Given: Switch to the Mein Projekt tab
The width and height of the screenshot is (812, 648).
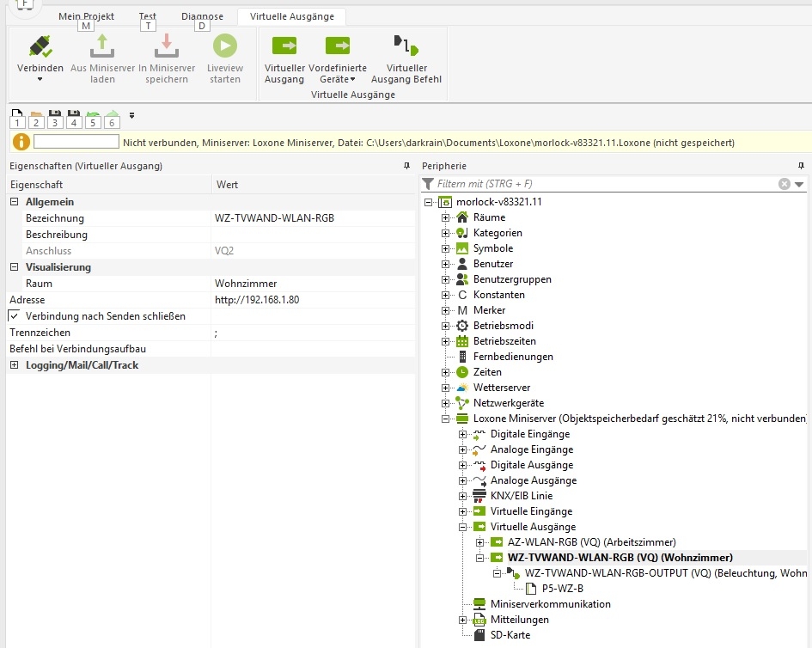Looking at the screenshot, I should (x=86, y=16).
